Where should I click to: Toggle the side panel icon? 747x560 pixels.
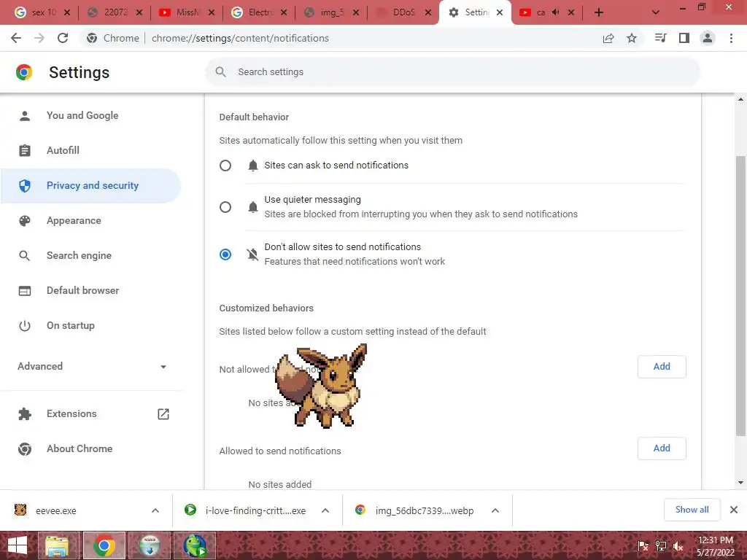684,38
